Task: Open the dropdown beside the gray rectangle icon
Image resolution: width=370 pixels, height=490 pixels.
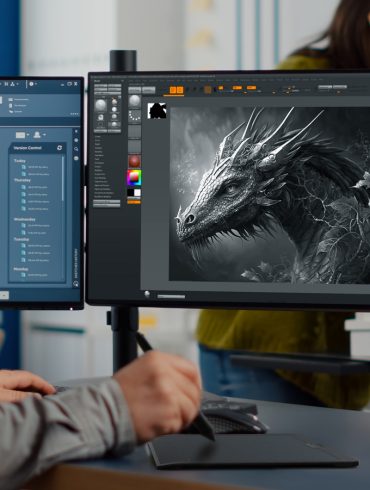Action: click(x=28, y=135)
